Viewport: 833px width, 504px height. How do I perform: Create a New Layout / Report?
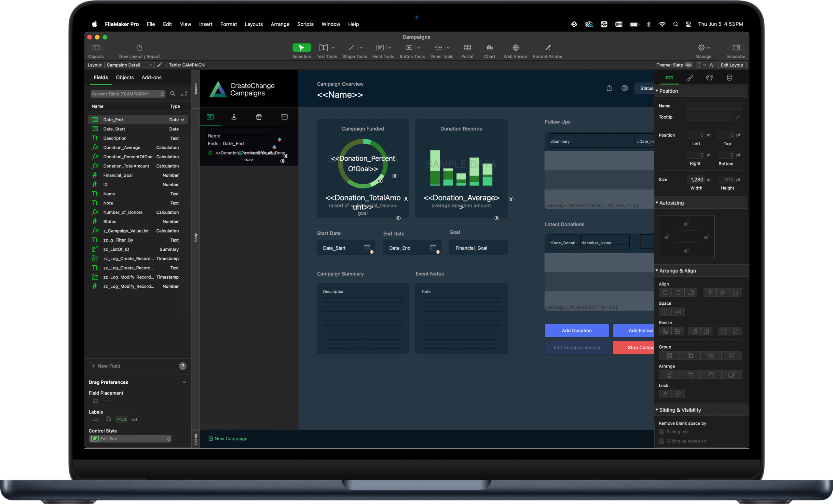(140, 47)
